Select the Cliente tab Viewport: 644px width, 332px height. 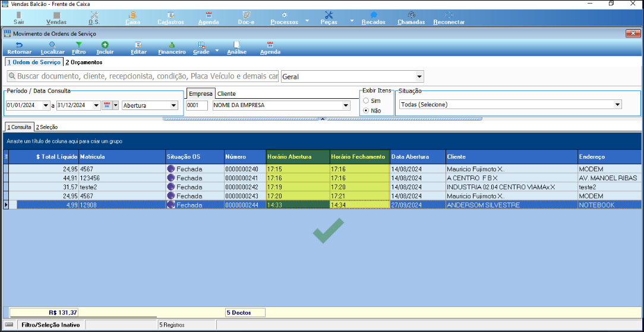tap(227, 93)
